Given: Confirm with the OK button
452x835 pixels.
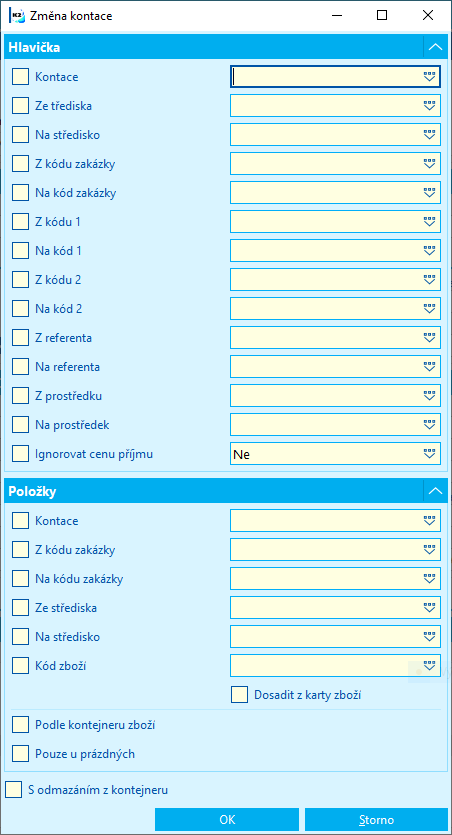Looking at the screenshot, I should (227, 820).
